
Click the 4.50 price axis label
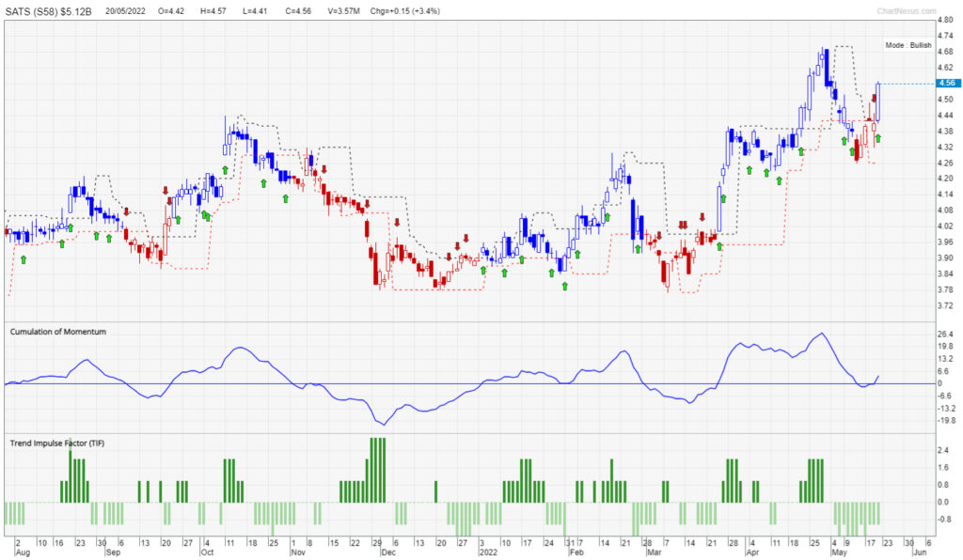(x=945, y=100)
